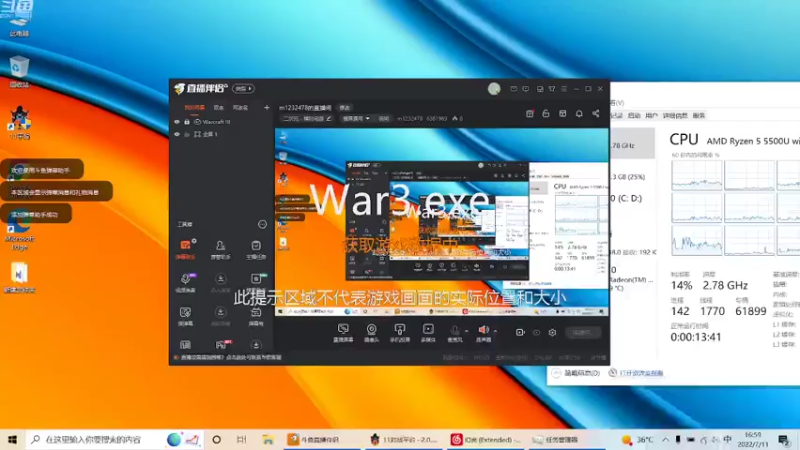Open settings gear in bottom toolbar
Screen dimensions: 800x450
552,332
